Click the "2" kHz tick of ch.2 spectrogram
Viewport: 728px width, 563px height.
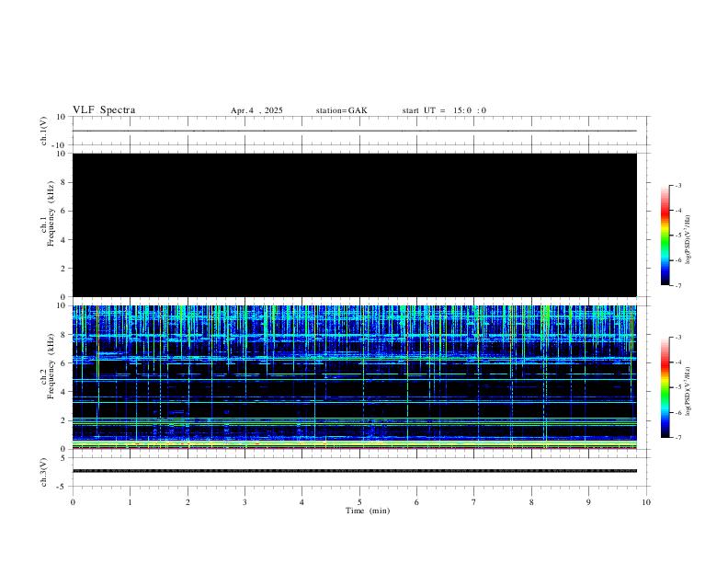[x=64, y=420]
